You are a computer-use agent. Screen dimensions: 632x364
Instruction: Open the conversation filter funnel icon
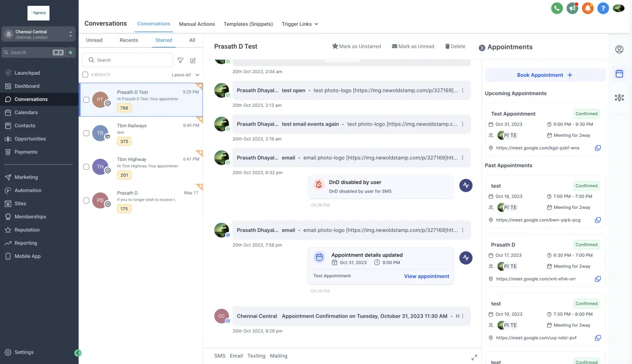tap(181, 60)
